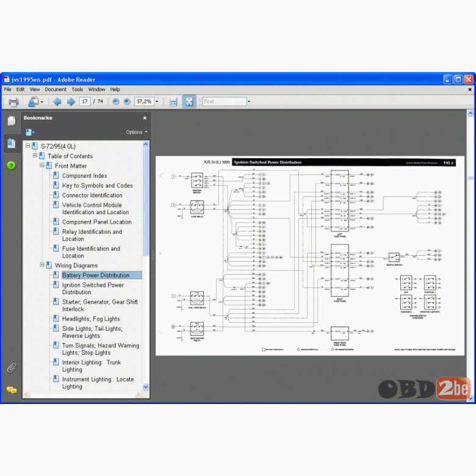This screenshot has height=476, width=476.
Task: Collapse the Wiring Diagrams node
Action: point(42,265)
